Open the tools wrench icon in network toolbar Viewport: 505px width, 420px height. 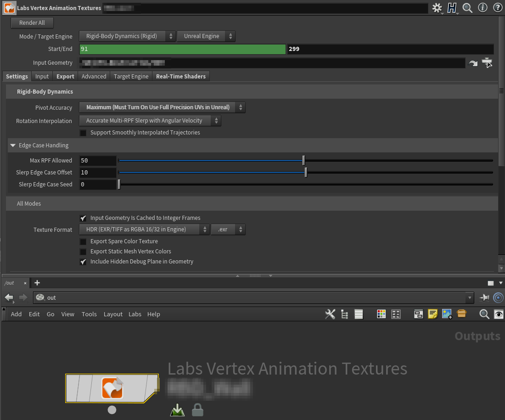[330, 314]
